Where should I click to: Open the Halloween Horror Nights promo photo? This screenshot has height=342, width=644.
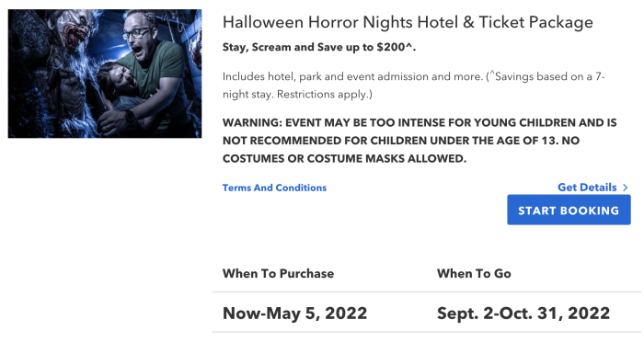click(x=105, y=74)
